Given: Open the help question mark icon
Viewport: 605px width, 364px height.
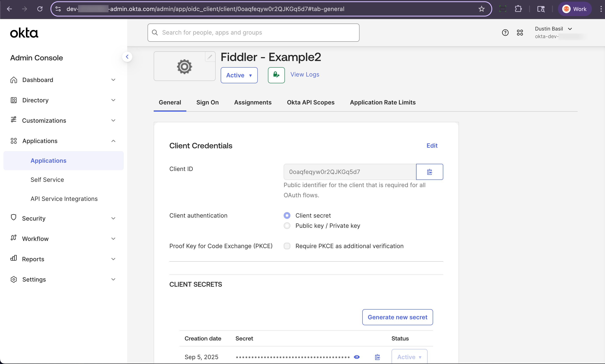Looking at the screenshot, I should (x=505, y=32).
